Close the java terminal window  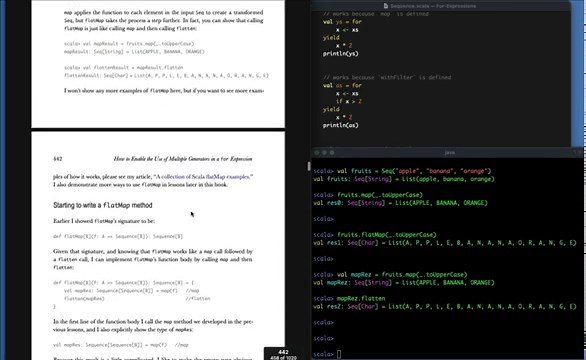tap(317, 153)
